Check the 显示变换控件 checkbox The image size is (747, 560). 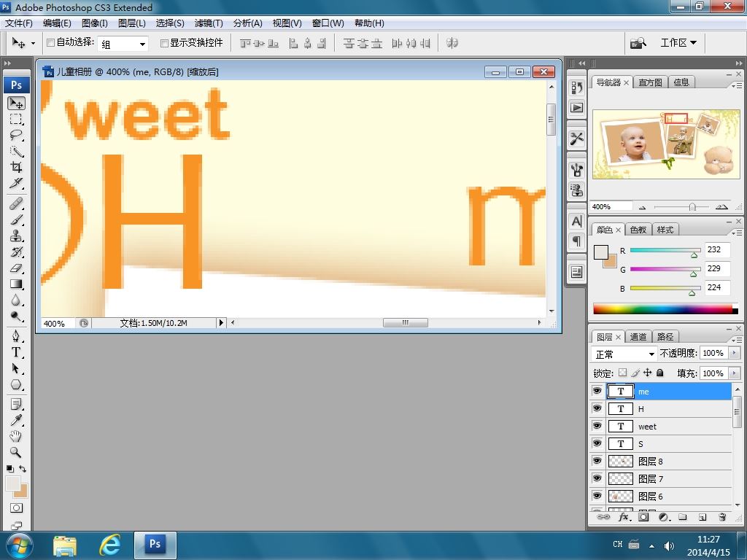(164, 43)
